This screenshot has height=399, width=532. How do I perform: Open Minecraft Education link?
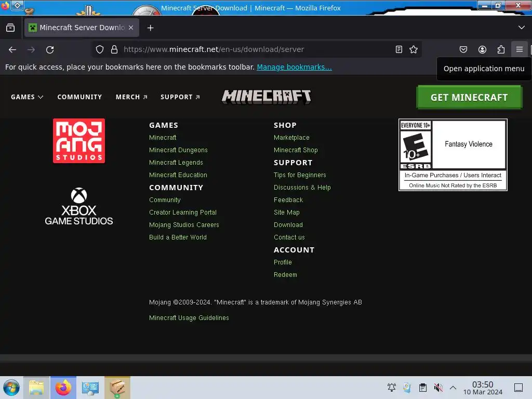point(178,175)
